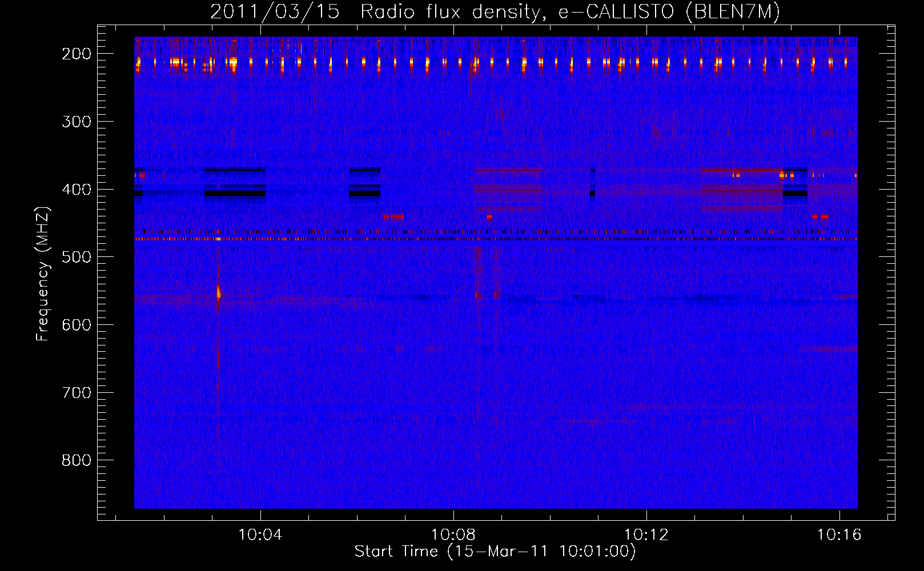
Task: Click the plot title 2011/03/15 Radio flux density
Action: (x=495, y=11)
